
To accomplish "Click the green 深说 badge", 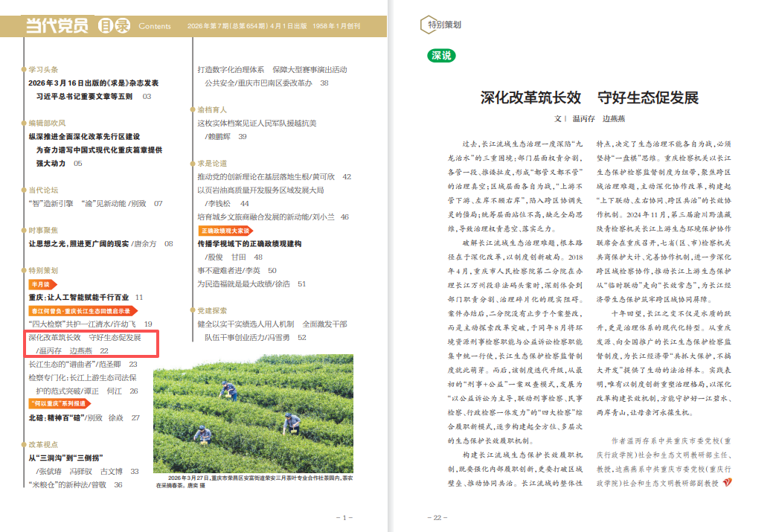I will point(441,55).
